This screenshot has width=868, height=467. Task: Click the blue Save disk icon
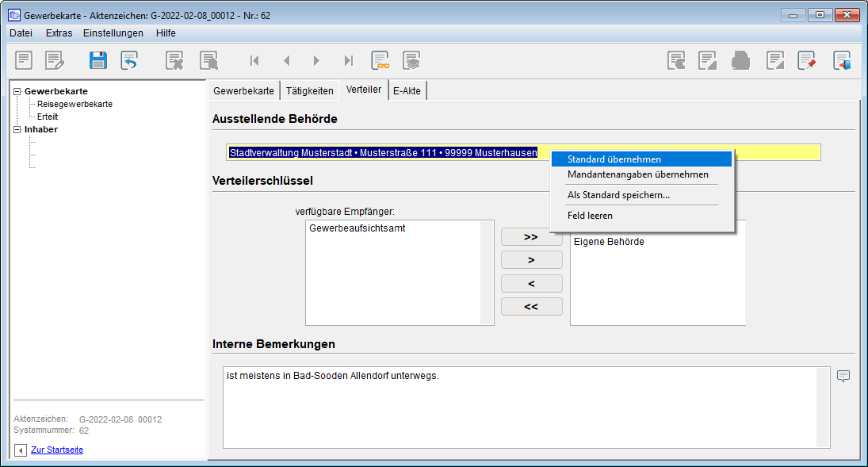[x=98, y=60]
